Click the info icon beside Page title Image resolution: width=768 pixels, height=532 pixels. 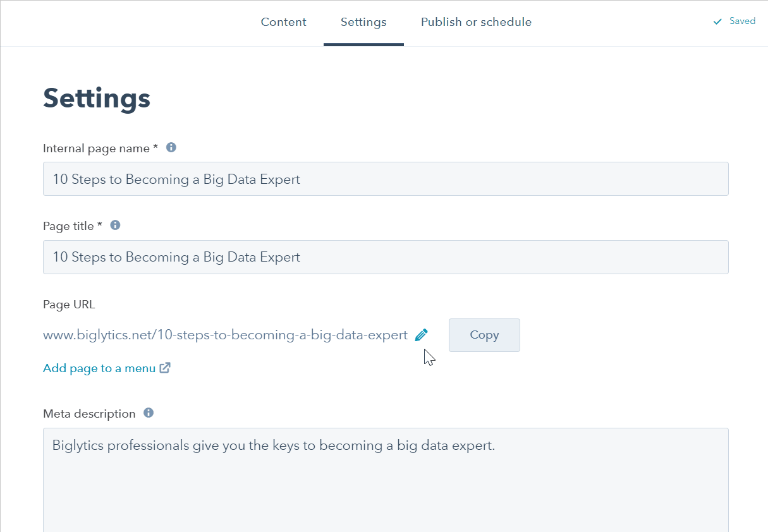click(x=115, y=226)
